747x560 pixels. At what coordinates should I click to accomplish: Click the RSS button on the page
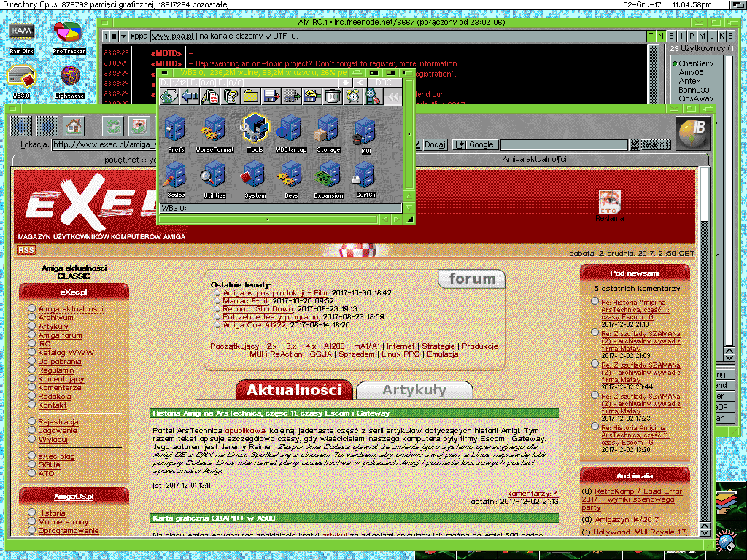point(26,250)
